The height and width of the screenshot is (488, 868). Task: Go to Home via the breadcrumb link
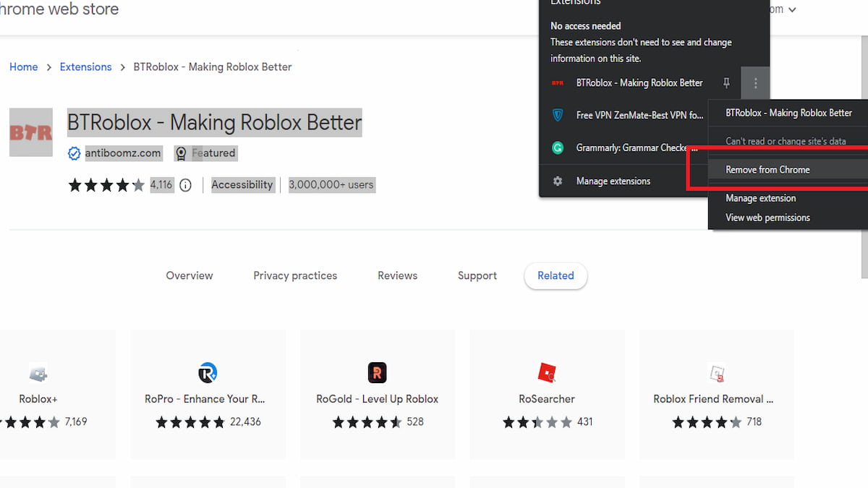[x=24, y=67]
